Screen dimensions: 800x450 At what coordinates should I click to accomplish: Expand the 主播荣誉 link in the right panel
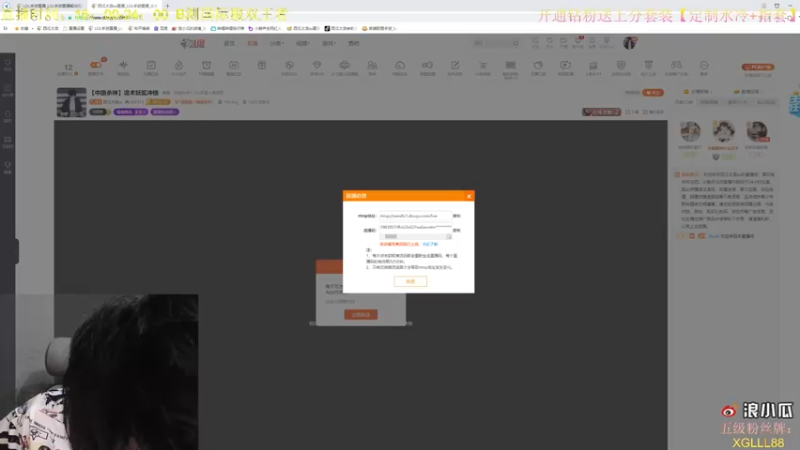click(698, 92)
